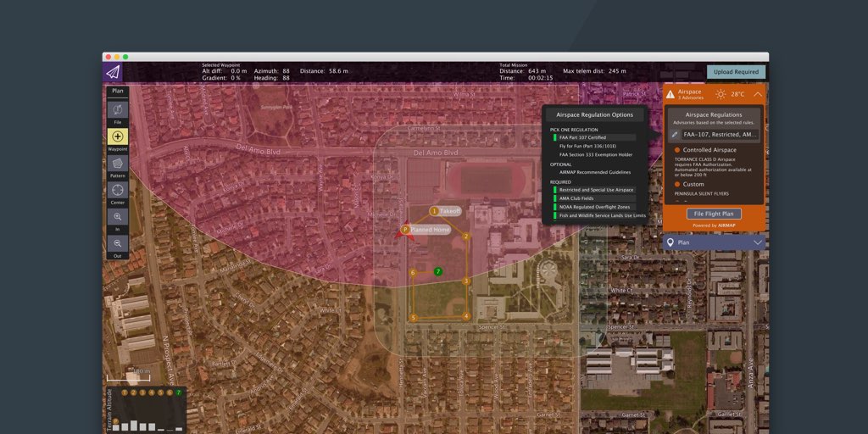Select waypoint 2 marker on map
The height and width of the screenshot is (434, 868).
click(x=466, y=236)
